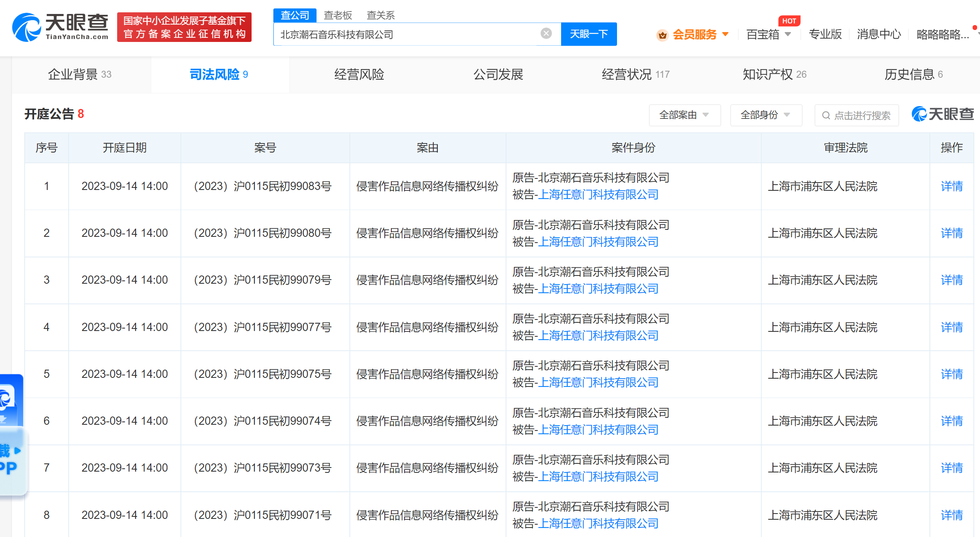Click court name in row 5 上海市浦东区人民法院

click(x=823, y=374)
